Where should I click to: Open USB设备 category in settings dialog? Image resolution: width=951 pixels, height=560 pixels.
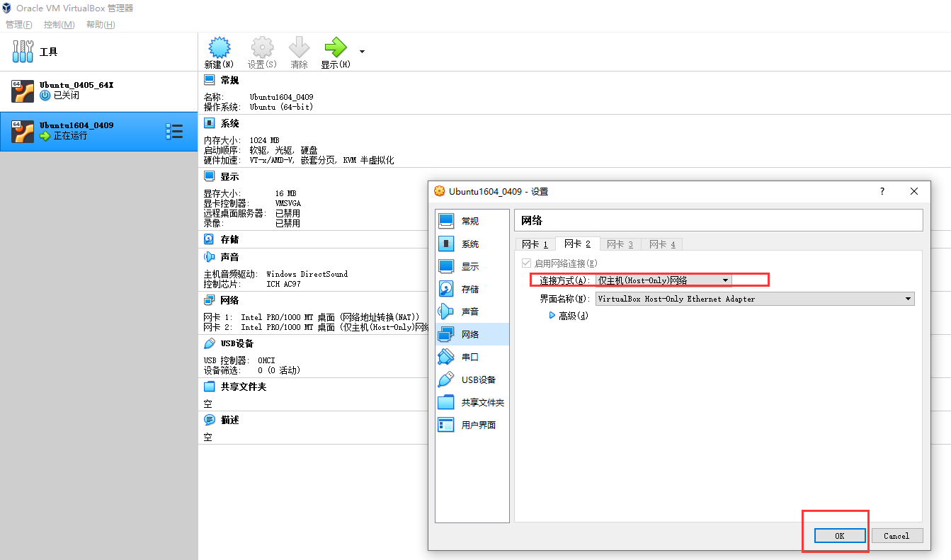[x=472, y=379]
